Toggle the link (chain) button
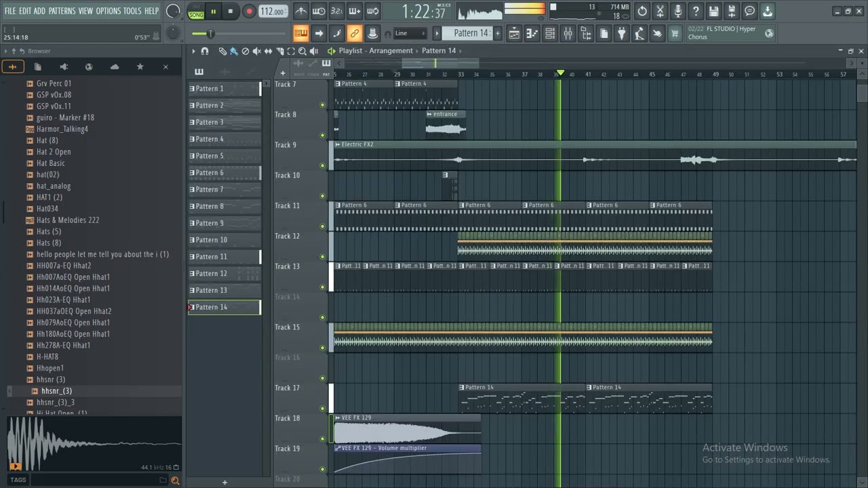This screenshot has width=868, height=488. pos(354,33)
